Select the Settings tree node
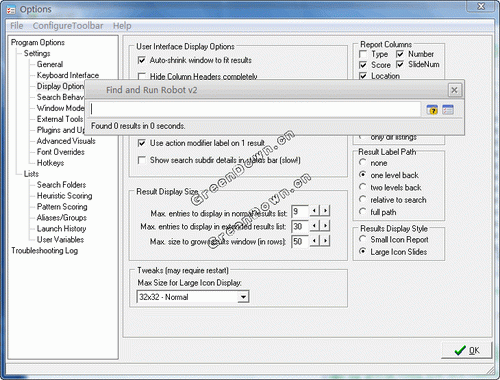 point(37,53)
